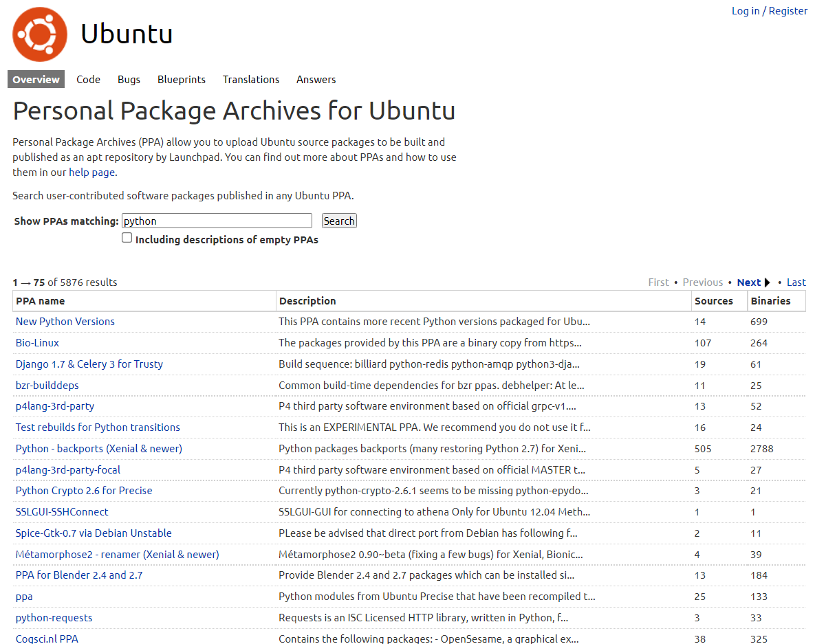Open the Answers tab

(x=316, y=80)
